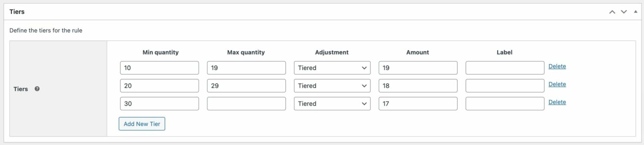Click the help icon beside Tiers label
The image size is (644, 145).
coord(37,89)
